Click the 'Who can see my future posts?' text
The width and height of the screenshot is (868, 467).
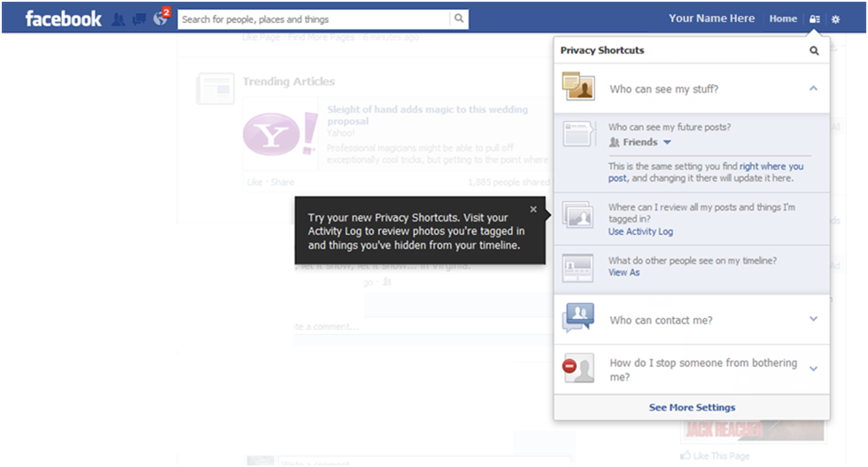(x=670, y=127)
